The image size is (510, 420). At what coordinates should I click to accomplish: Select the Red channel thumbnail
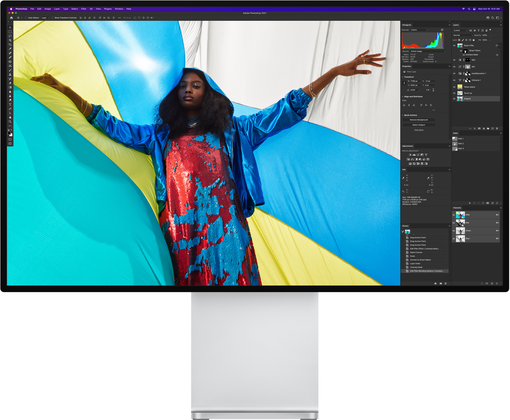click(x=460, y=223)
